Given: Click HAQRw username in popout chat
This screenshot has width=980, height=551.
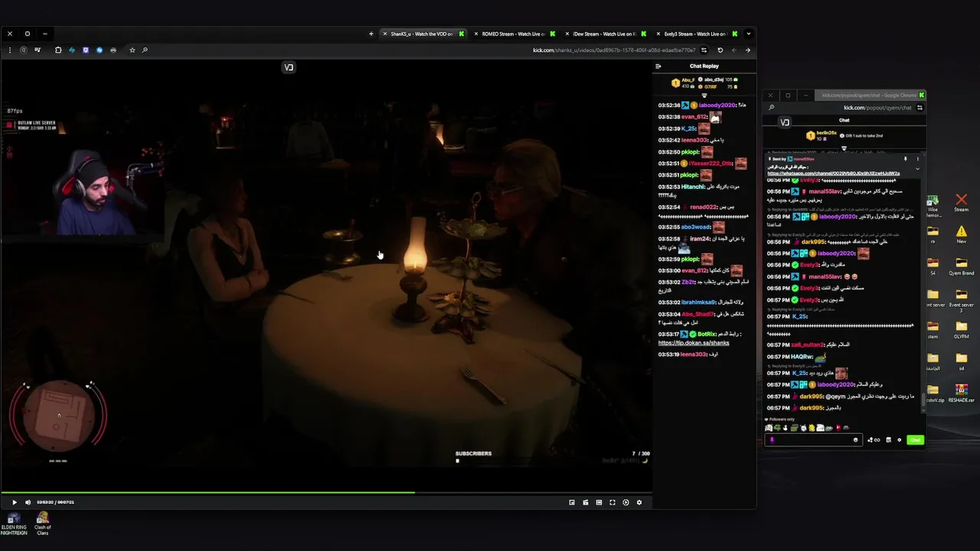Looking at the screenshot, I should click(802, 357).
